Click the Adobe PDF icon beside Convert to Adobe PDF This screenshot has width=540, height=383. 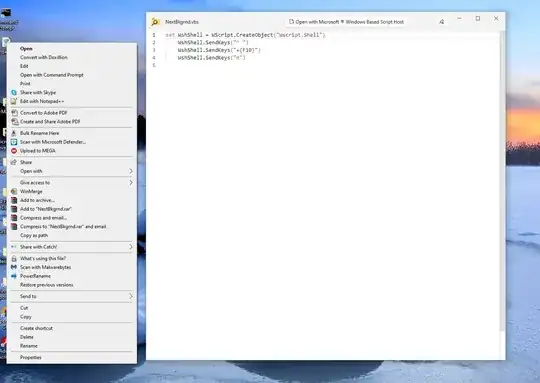pos(14,113)
